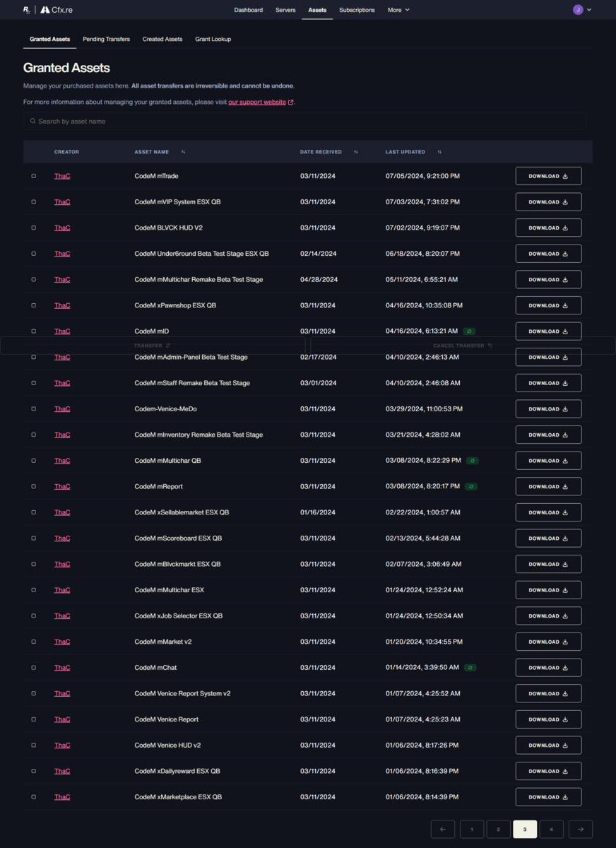Check the CodeM mMarket v2 row
Image resolution: width=616 pixels, height=848 pixels.
(33, 642)
